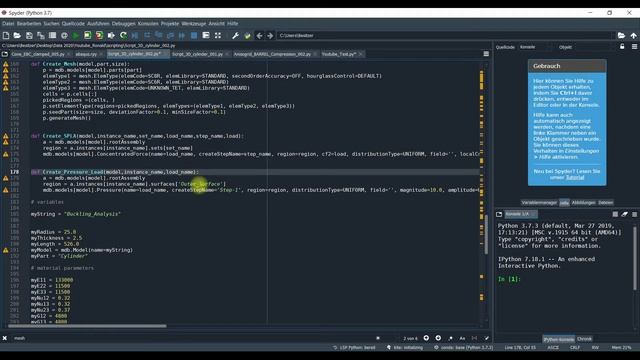Maximize the current pane
Screen dimensions: 640x360
(x=218, y=36)
